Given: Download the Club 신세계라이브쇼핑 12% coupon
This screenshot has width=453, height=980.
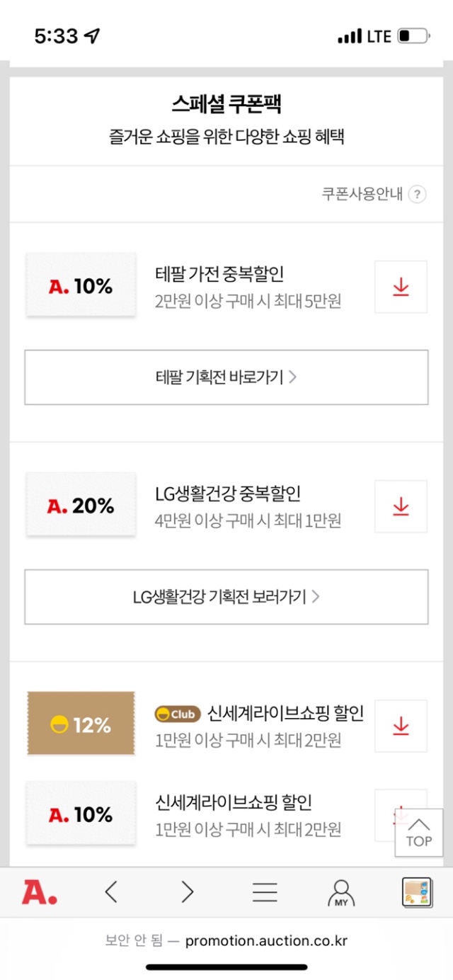Looking at the screenshot, I should pyautogui.click(x=401, y=726).
